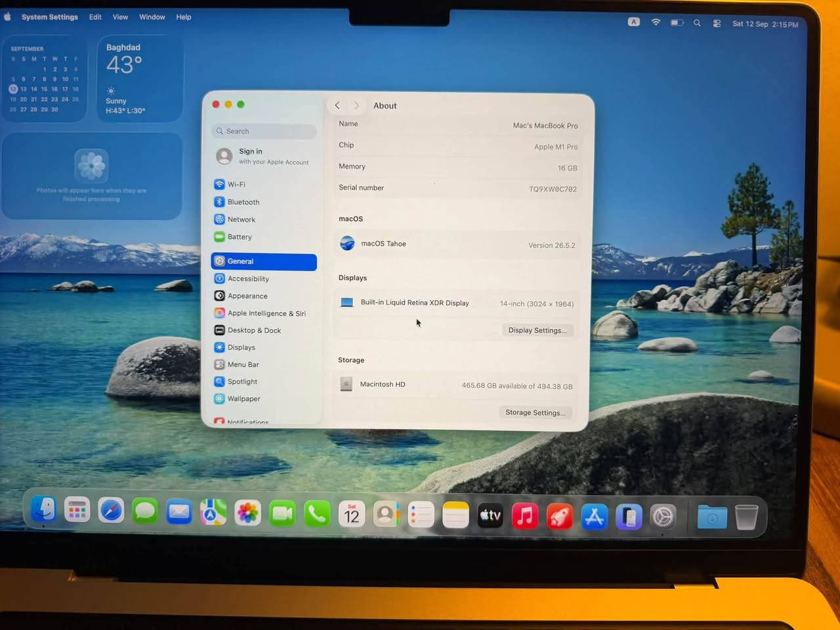Click Sign in with your Apple Account
This screenshot has height=630, width=840.
tap(264, 156)
